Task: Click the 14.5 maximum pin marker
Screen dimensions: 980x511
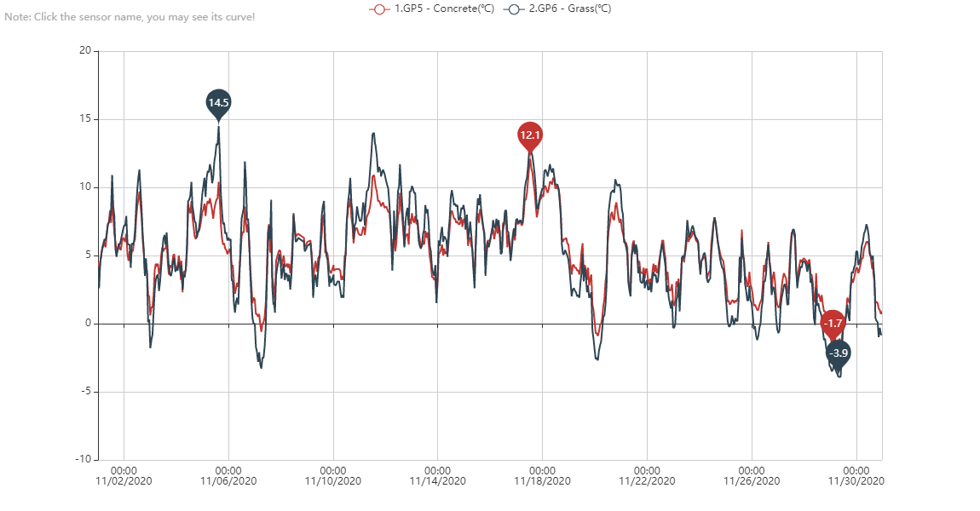Action: [x=218, y=103]
